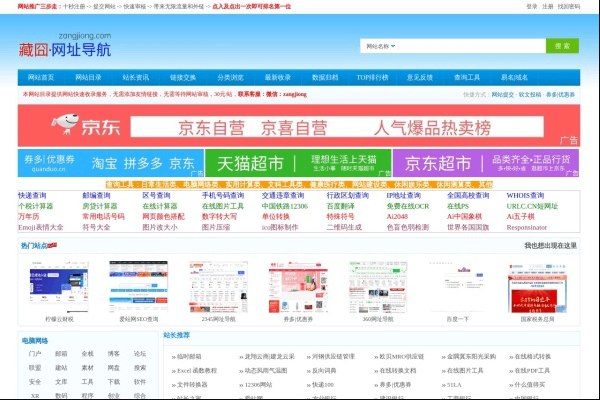Select 链接交换 nav item
Image resolution: width=600 pixels, height=400 pixels.
click(183, 77)
